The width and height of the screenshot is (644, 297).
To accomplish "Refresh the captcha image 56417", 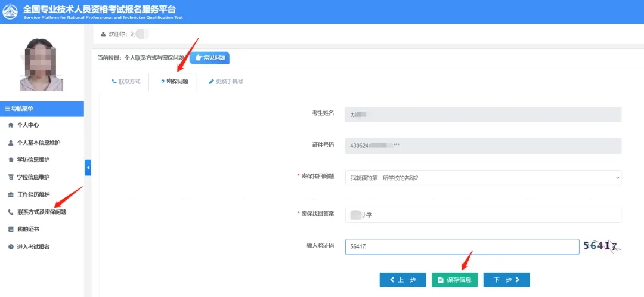I will (x=602, y=246).
